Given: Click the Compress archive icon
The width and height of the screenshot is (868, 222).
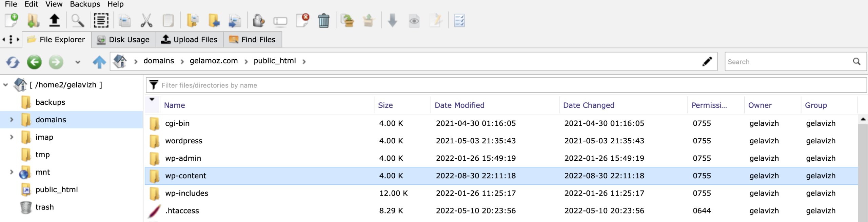Looking at the screenshot, I should coord(347,21).
